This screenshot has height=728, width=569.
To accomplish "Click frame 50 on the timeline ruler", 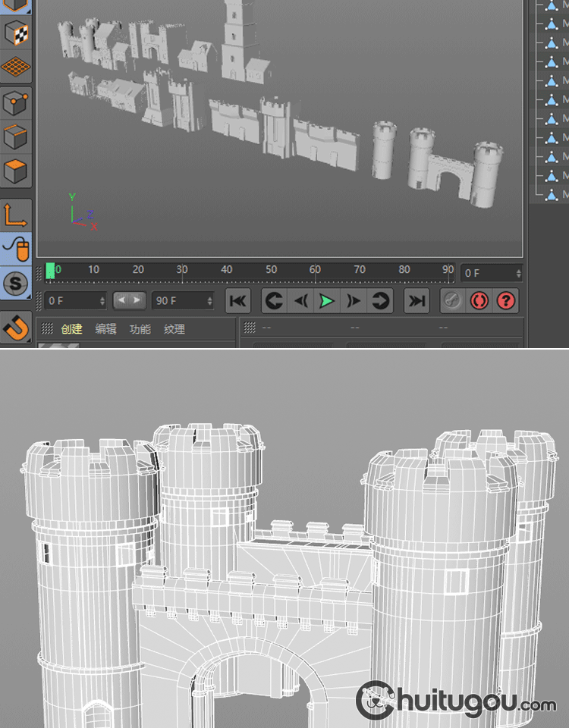I will pos(271,271).
